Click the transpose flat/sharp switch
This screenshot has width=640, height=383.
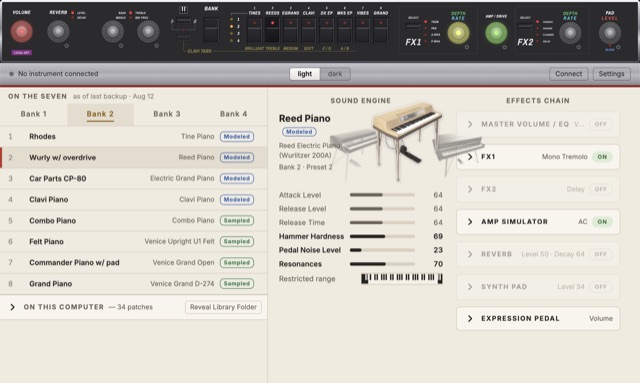click(184, 21)
